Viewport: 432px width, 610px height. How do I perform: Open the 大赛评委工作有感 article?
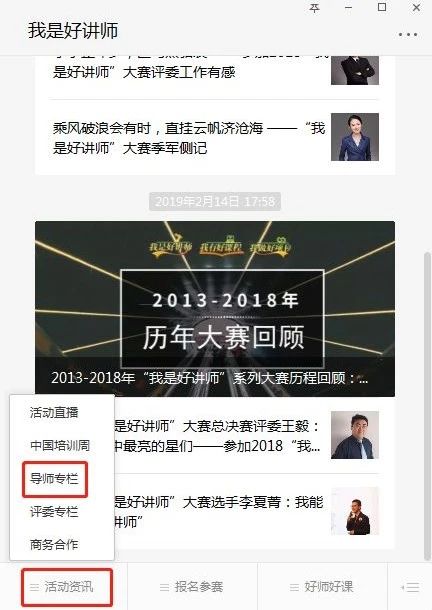tap(144, 72)
